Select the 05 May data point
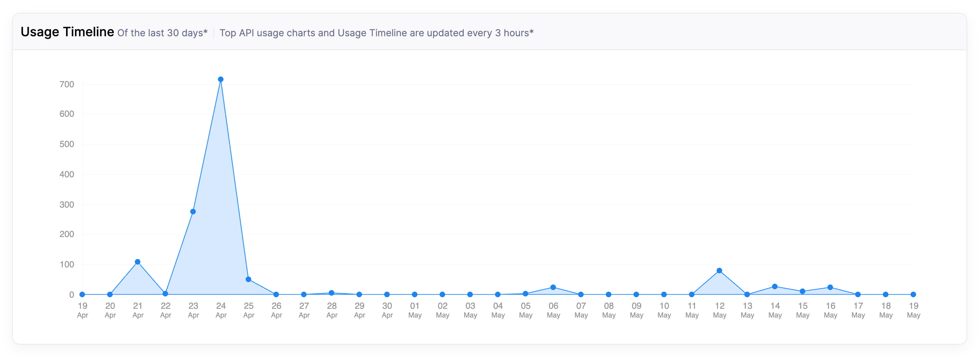This screenshot has width=980, height=357. coord(525,294)
